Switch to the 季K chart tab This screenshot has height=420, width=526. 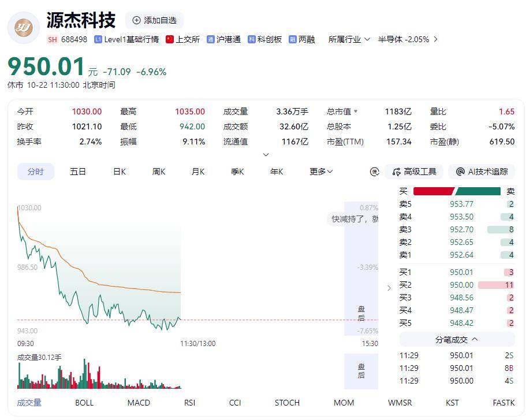pos(237,172)
